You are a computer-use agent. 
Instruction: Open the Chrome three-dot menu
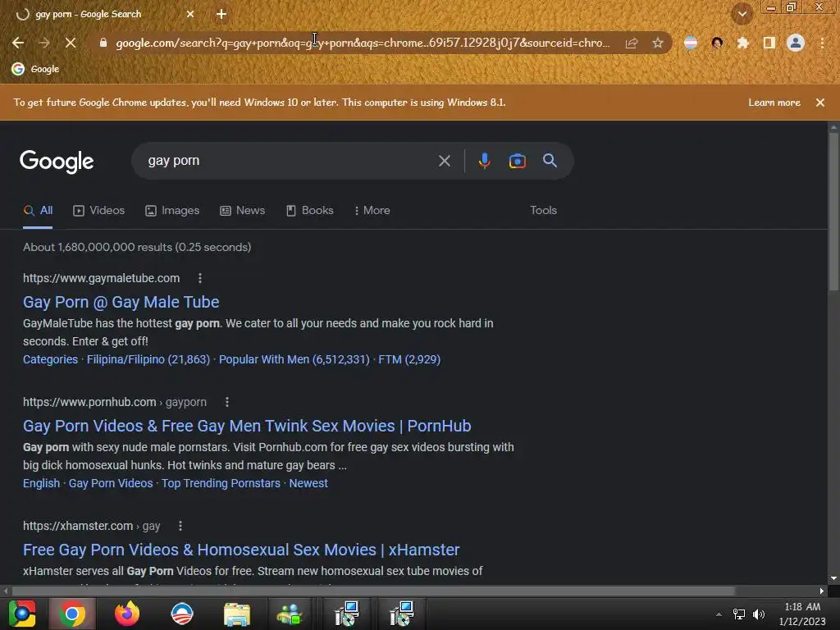(822, 43)
